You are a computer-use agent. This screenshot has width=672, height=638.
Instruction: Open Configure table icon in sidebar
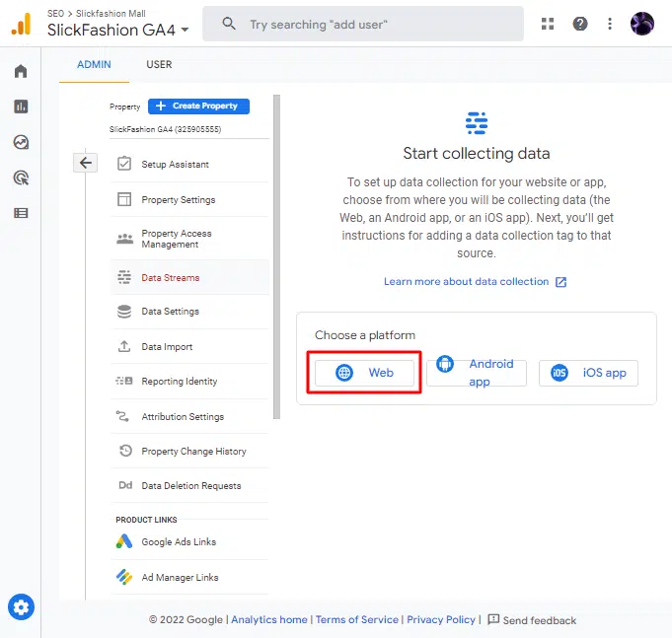[x=21, y=213]
